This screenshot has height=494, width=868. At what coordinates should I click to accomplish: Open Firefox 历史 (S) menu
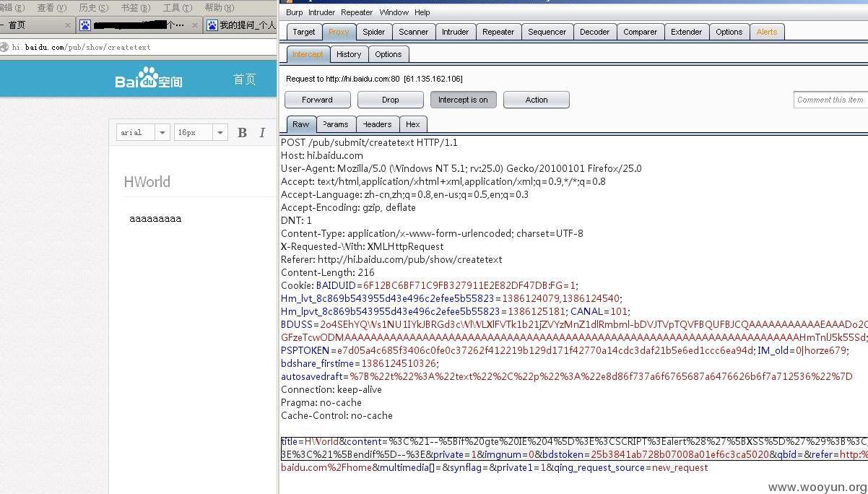[x=93, y=7]
